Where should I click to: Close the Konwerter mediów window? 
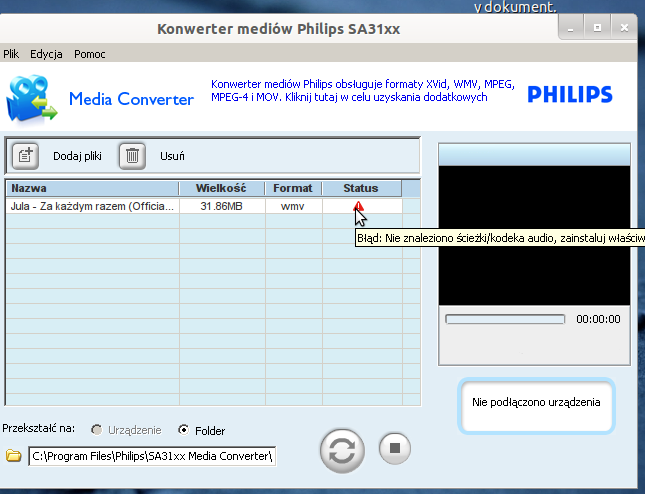click(624, 28)
